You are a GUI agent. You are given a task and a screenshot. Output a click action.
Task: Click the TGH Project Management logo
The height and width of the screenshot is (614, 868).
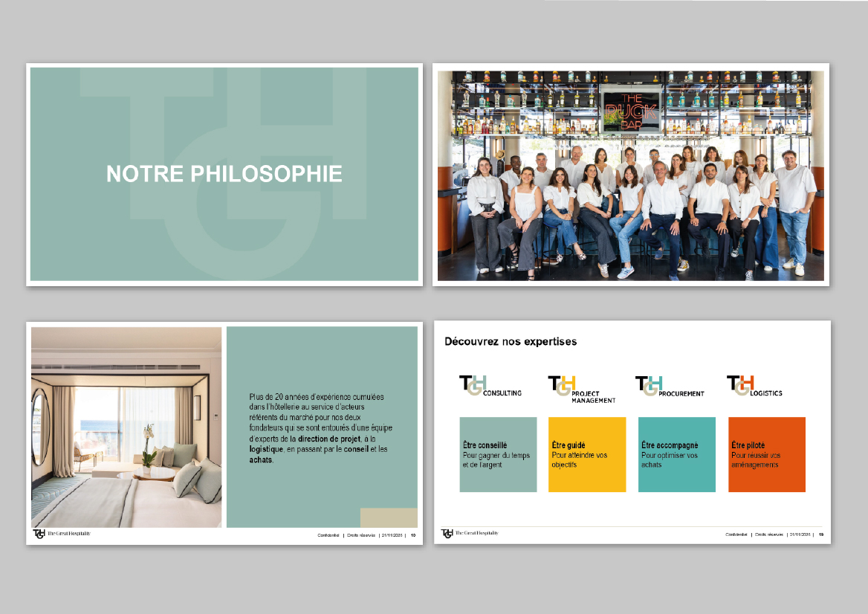point(581,388)
